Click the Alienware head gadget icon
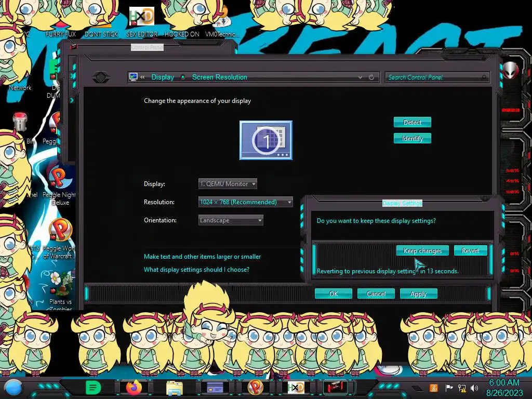The height and width of the screenshot is (399, 532). point(511,71)
